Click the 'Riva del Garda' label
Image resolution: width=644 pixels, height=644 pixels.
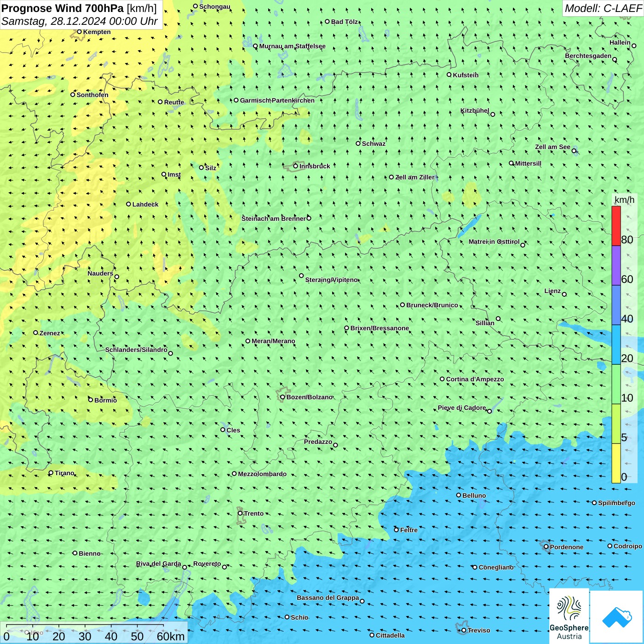159,563
